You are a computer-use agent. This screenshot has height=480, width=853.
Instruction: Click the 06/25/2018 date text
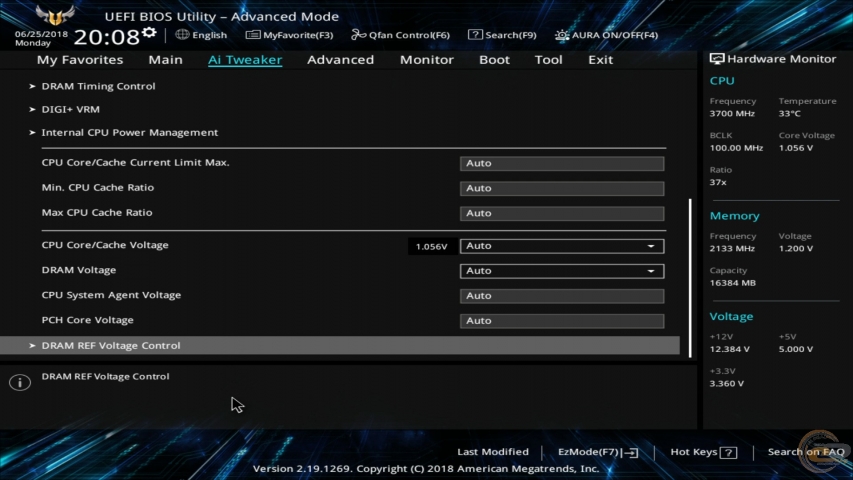point(41,34)
